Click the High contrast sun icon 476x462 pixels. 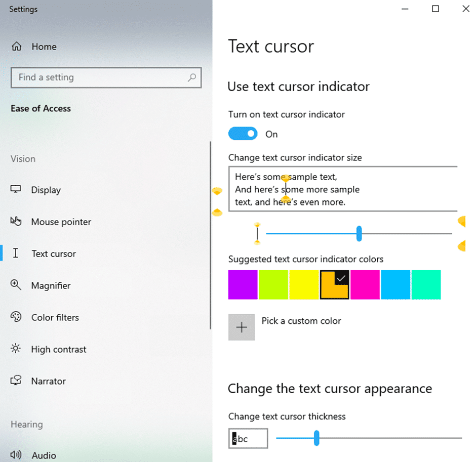[16, 349]
